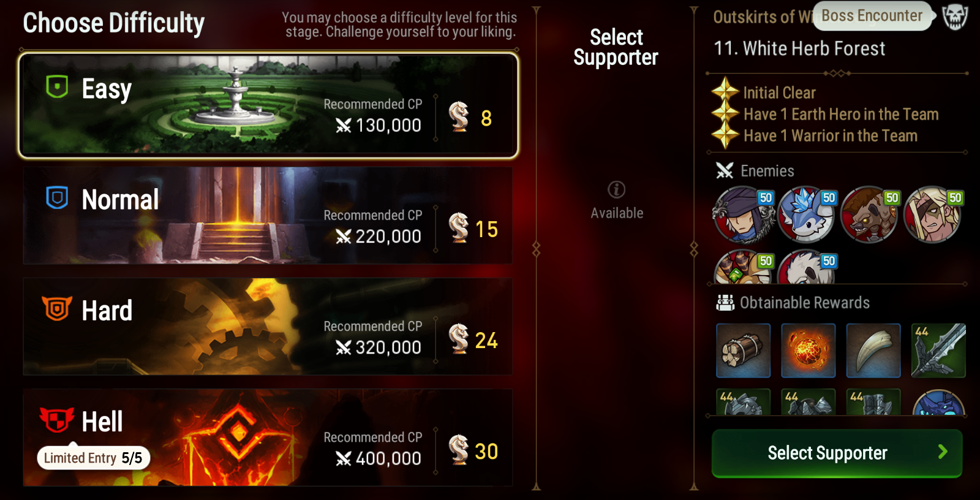Click the Limited Entry 5/5 badge

[x=94, y=458]
